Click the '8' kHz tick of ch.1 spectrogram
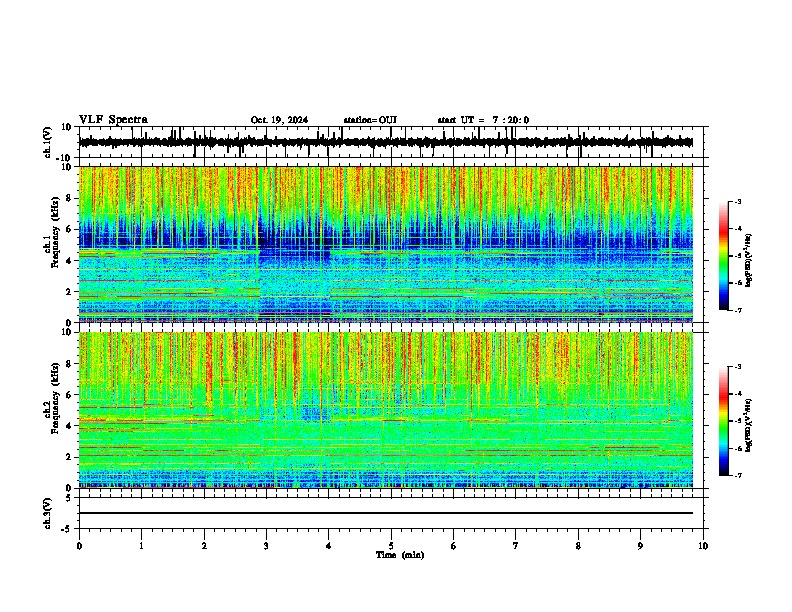792x612 pixels. tap(69, 198)
